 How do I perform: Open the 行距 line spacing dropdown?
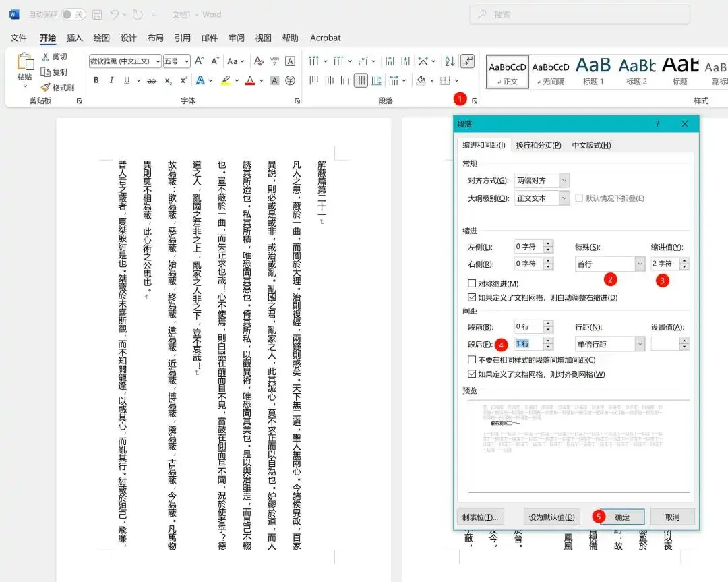pyautogui.click(x=640, y=344)
